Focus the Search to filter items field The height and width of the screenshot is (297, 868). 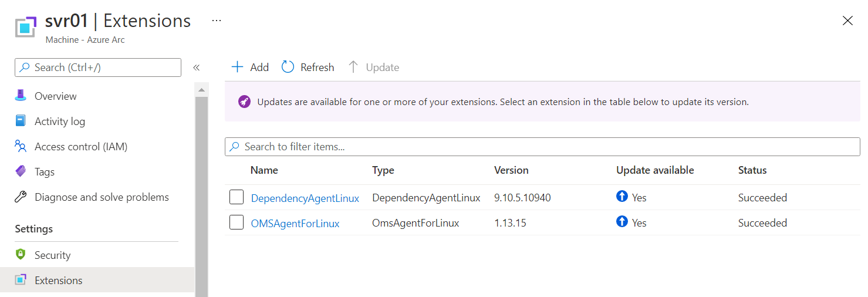[542, 147]
